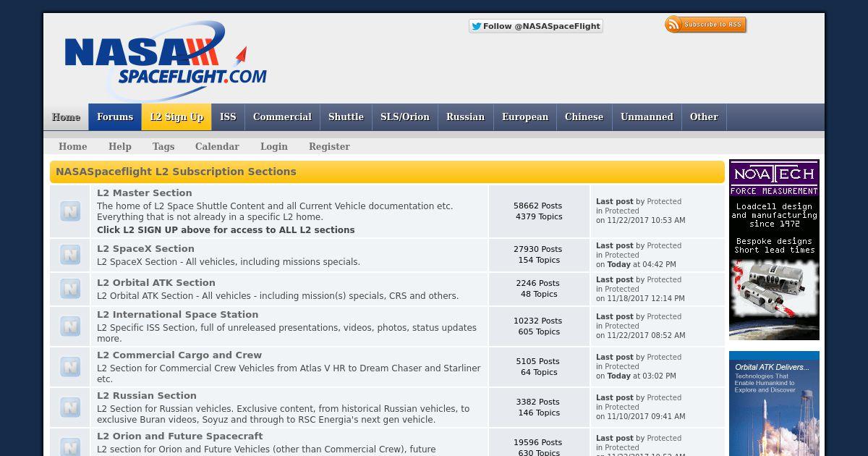Open the L2 International Space Station forum
This screenshot has height=456, width=868.
pyautogui.click(x=177, y=314)
